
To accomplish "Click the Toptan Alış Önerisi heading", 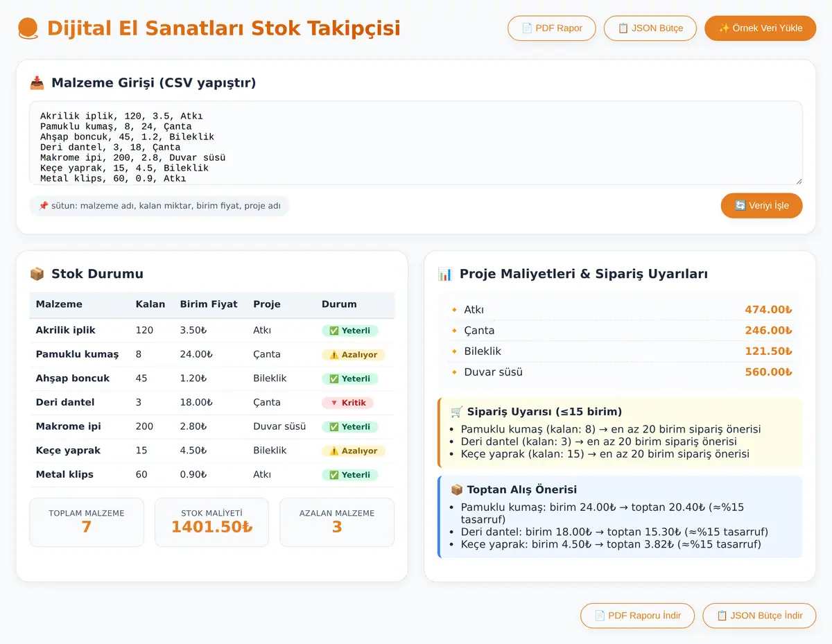I will [513, 489].
